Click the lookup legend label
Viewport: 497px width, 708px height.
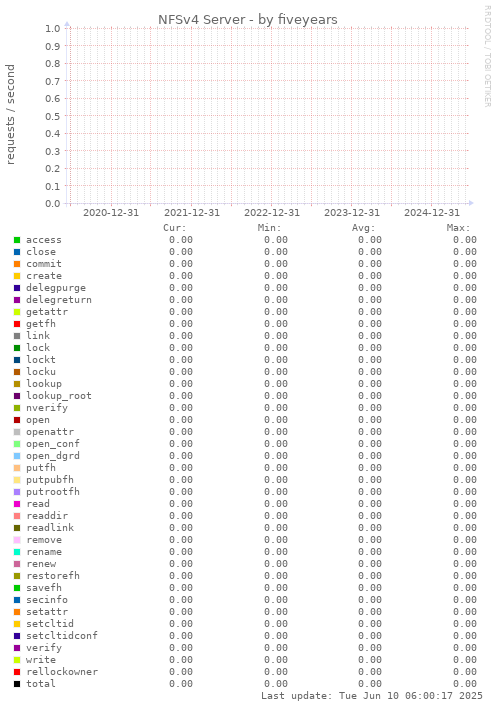click(44, 384)
